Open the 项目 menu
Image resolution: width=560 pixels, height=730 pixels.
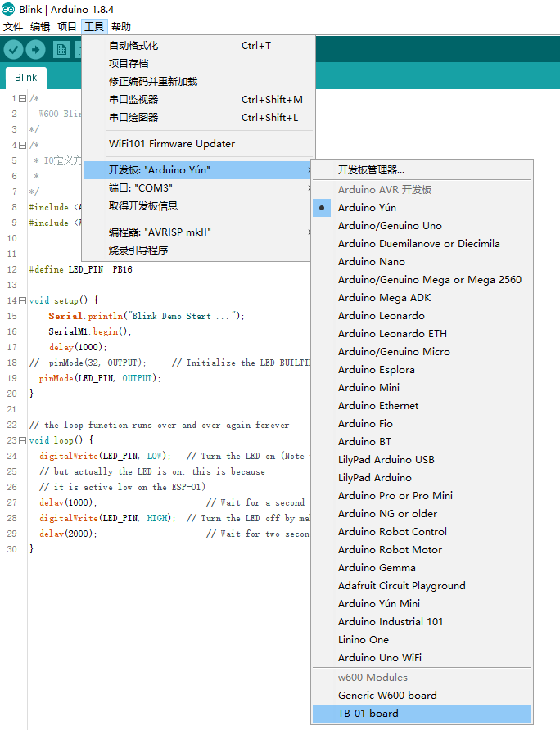coord(66,26)
